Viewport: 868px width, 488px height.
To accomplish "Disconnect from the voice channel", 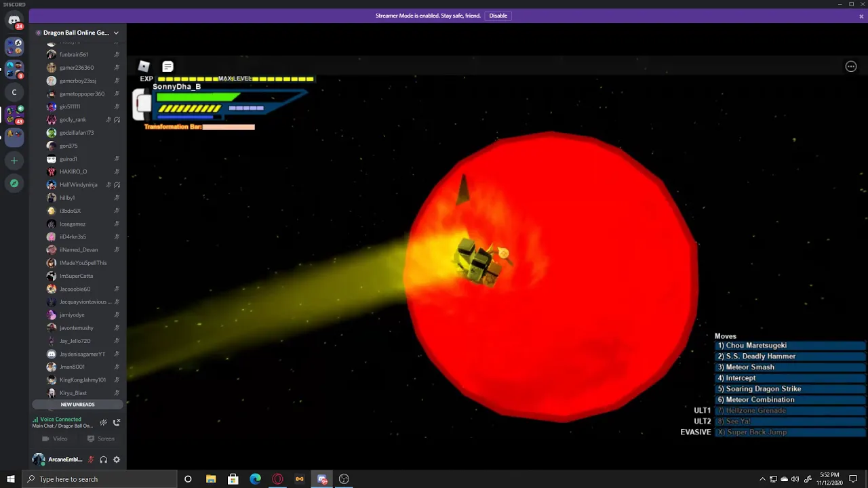I will (x=117, y=422).
